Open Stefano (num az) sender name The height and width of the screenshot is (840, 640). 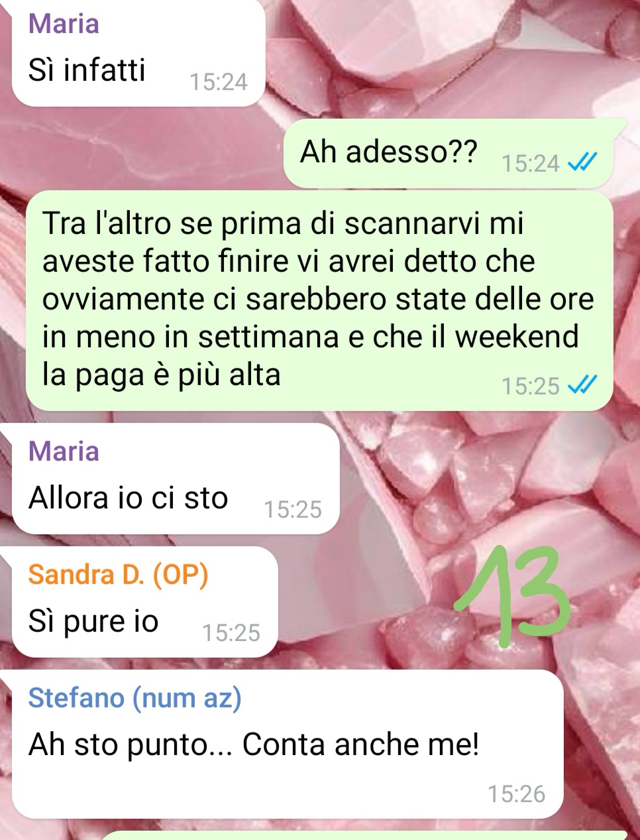[x=134, y=698]
